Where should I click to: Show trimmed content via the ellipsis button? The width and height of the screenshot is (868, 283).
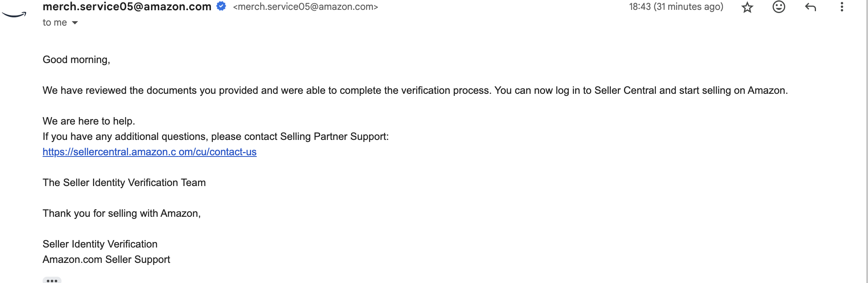pyautogui.click(x=52, y=280)
